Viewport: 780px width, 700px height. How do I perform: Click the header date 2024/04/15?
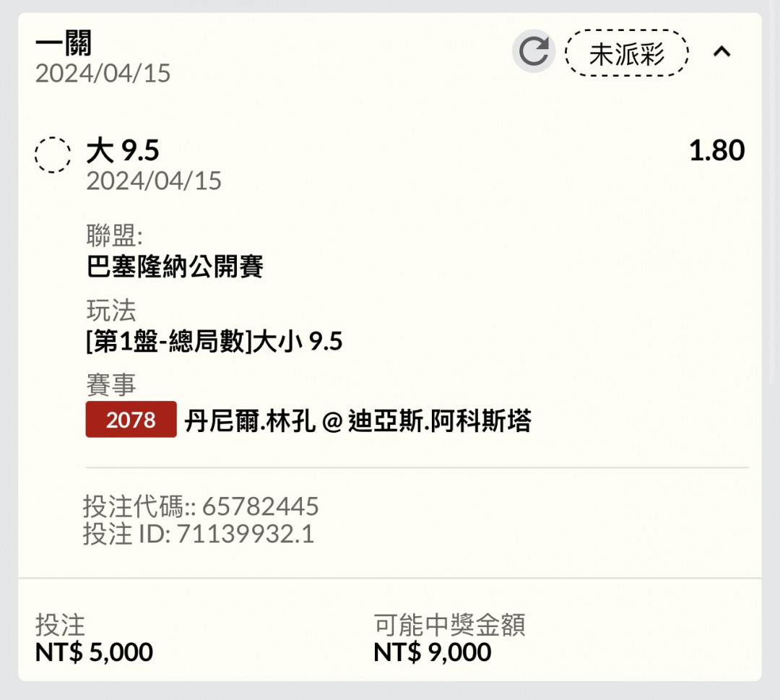pyautogui.click(x=103, y=73)
